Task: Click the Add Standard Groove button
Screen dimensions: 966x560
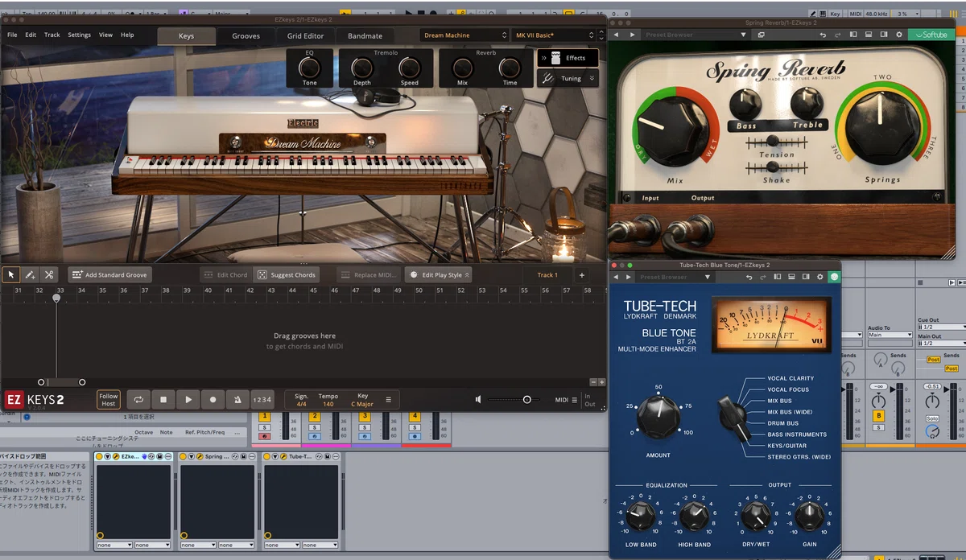Action: point(109,275)
